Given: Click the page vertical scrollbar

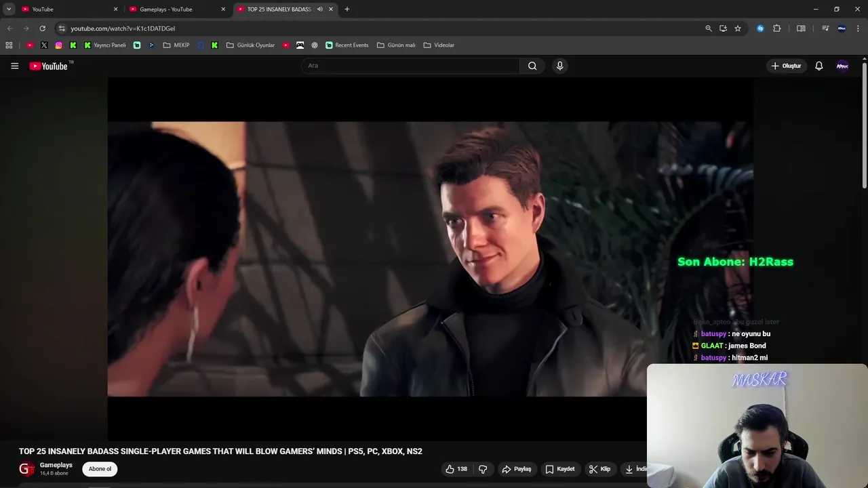Looking at the screenshot, I should click(865, 125).
